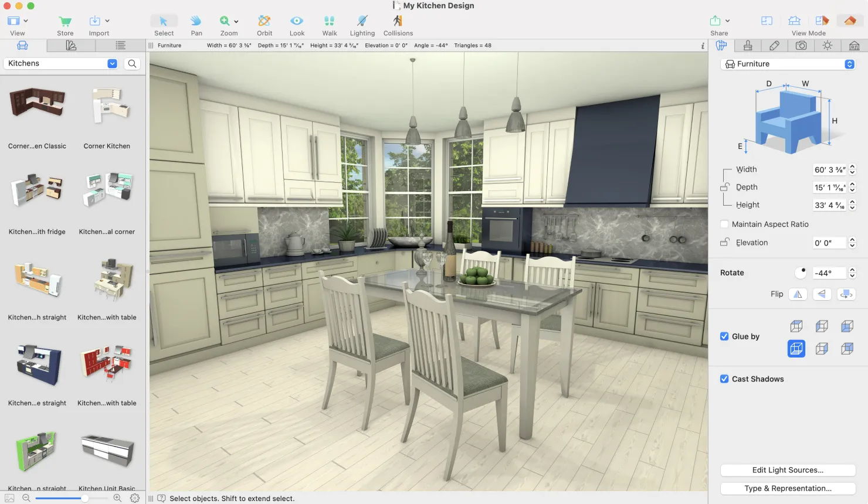Activate the 3D view mode icon
The image size is (868, 504).
[850, 21]
